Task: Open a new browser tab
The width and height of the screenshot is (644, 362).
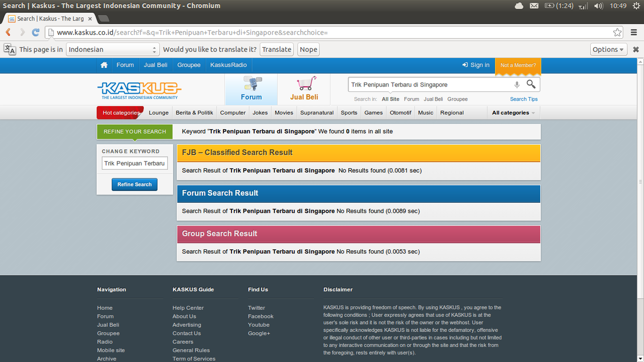Action: [104, 19]
